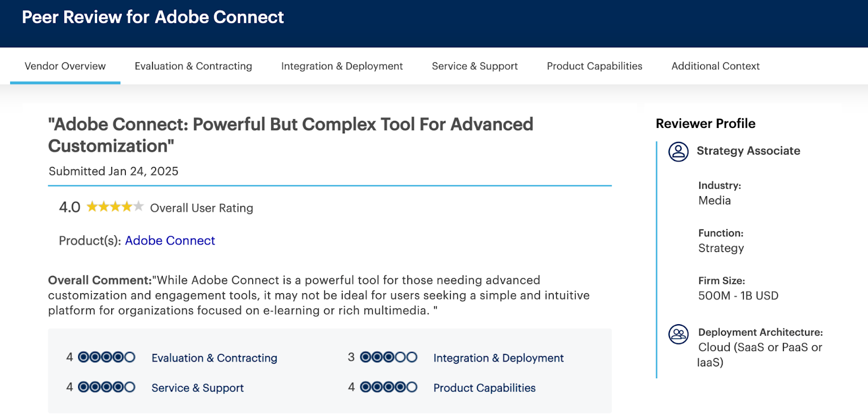Image resolution: width=868 pixels, height=419 pixels.
Task: Open Evaluation & Contracting rating link
Action: (x=214, y=358)
